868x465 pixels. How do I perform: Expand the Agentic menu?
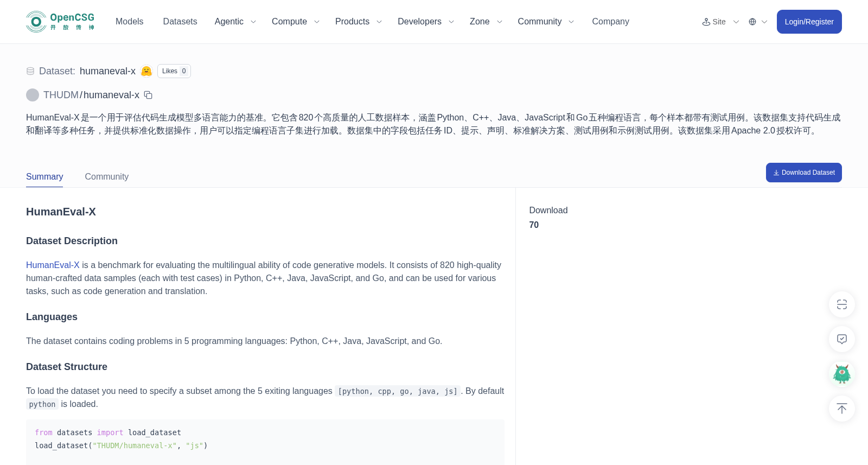point(235,22)
